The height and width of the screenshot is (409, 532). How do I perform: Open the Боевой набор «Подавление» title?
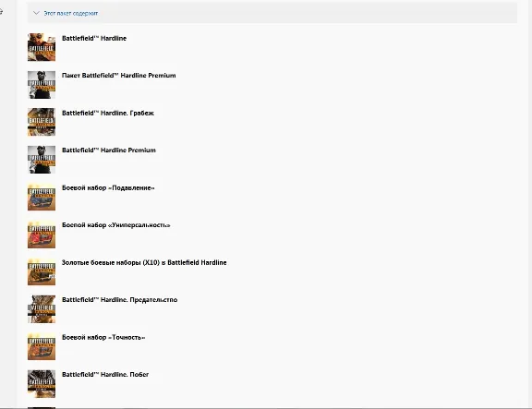tap(108, 188)
